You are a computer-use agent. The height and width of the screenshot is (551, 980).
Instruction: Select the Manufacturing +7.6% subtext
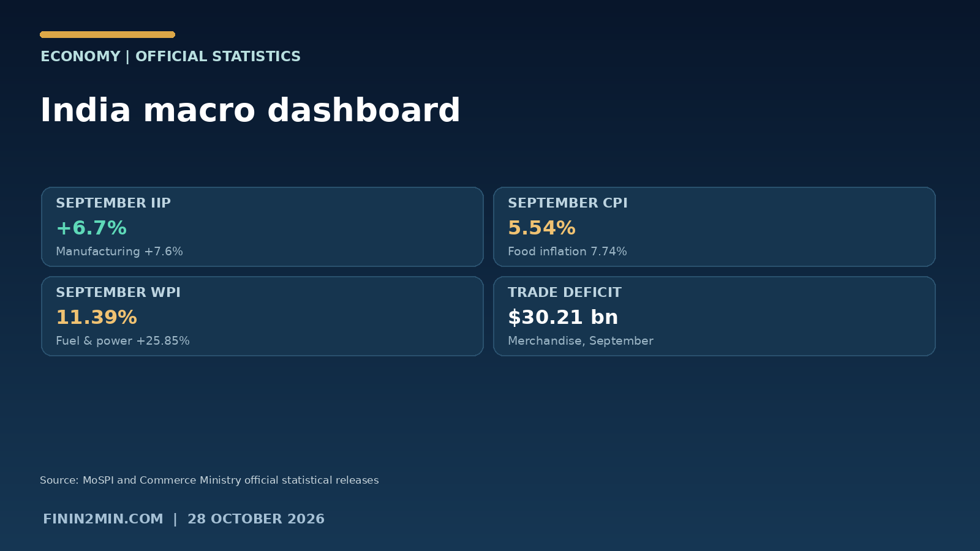[119, 252]
